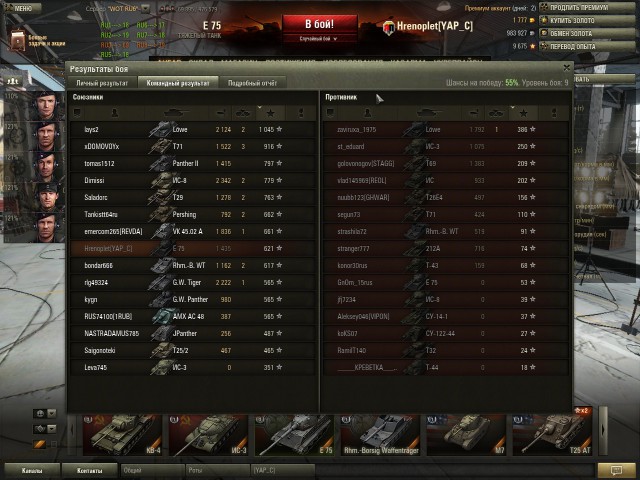Move tank carousel back with left arrow

[72, 430]
